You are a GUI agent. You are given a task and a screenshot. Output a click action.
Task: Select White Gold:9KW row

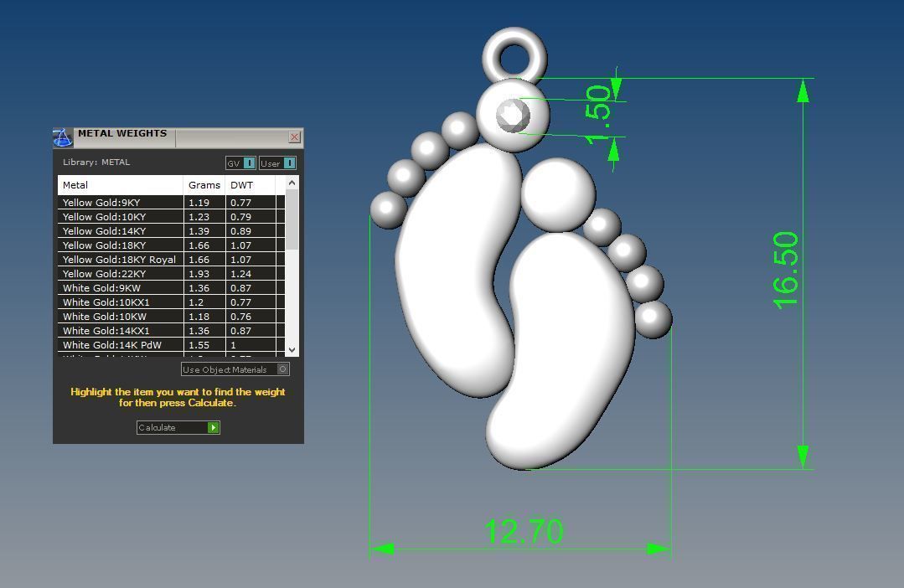coord(171,287)
